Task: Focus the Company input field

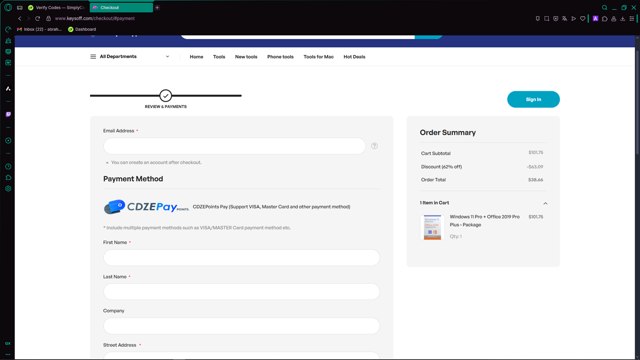Action: click(242, 326)
